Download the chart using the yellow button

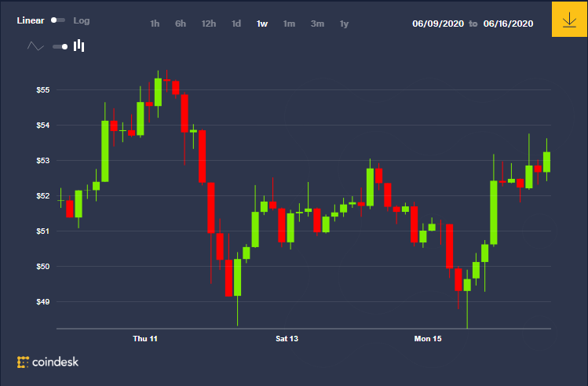[569, 19]
